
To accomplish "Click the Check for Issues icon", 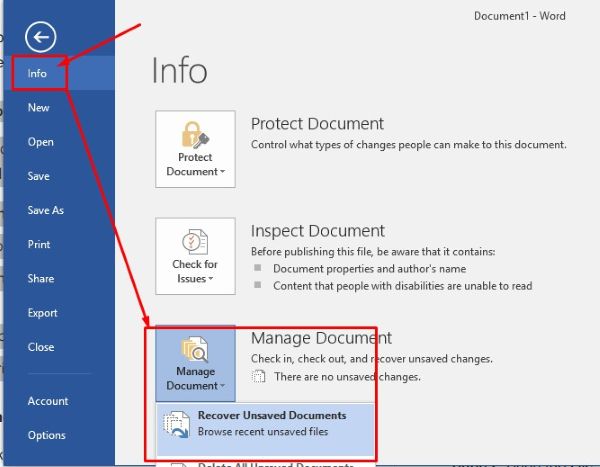I will tap(195, 243).
